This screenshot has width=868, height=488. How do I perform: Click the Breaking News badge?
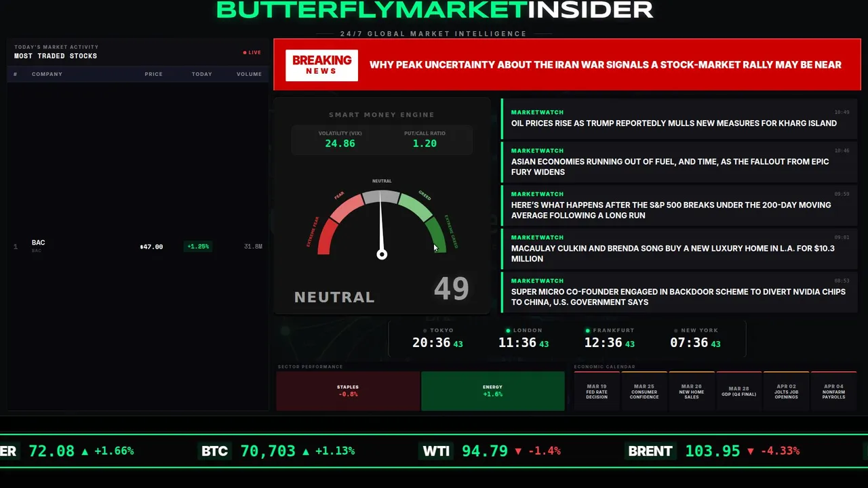pyautogui.click(x=321, y=65)
